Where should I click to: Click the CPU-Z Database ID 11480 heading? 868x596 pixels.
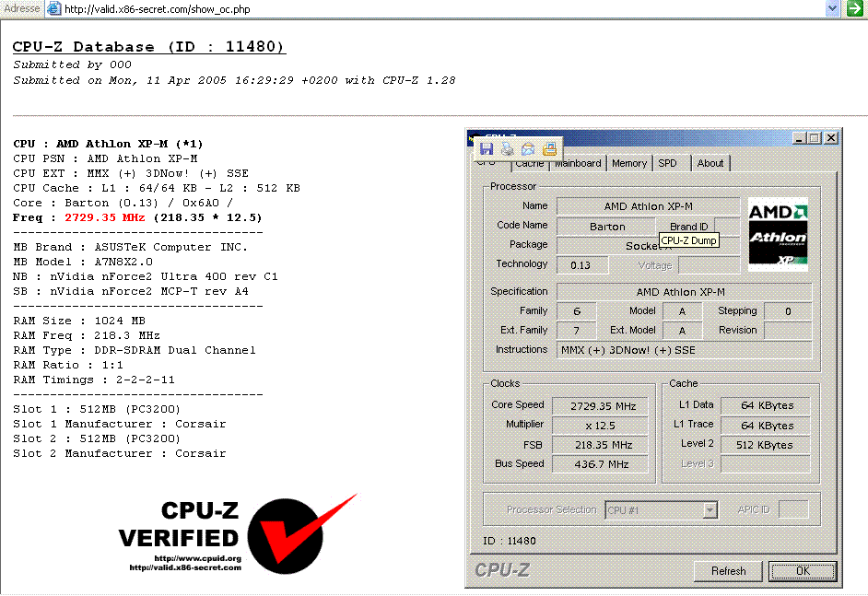coord(149,46)
